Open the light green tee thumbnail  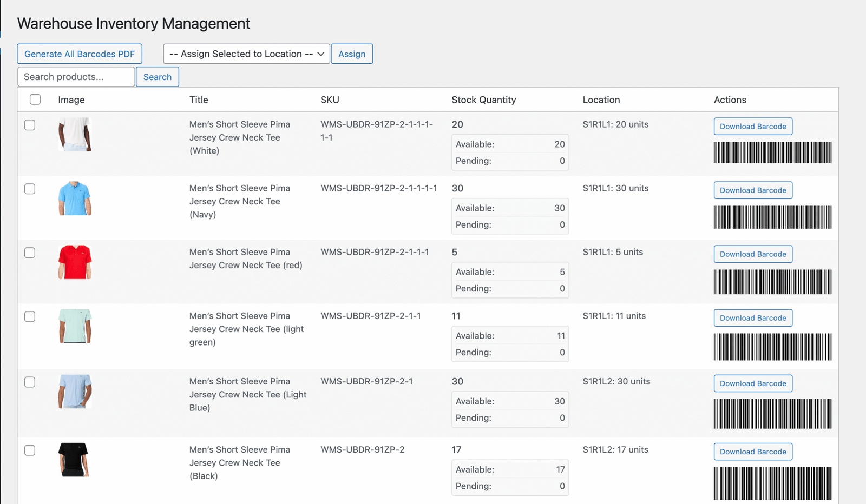[75, 326]
